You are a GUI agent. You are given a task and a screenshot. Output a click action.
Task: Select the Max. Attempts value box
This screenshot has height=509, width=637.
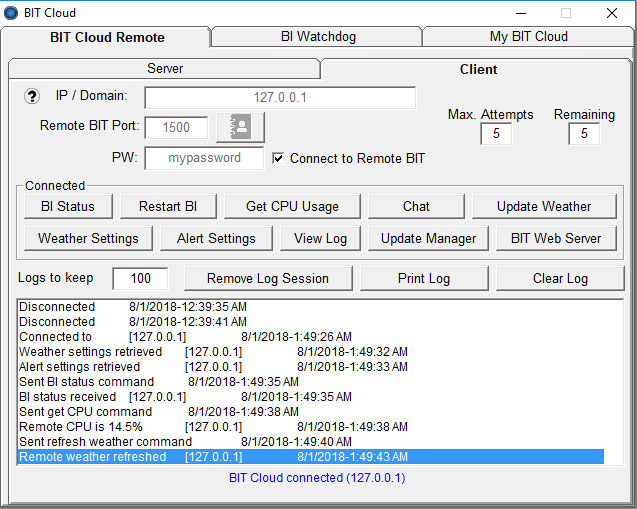tap(496, 134)
